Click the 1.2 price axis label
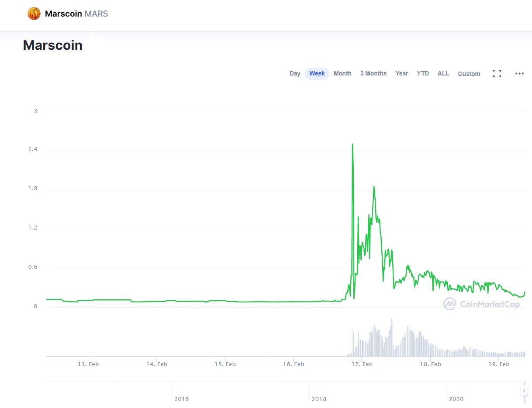This screenshot has height=408, width=532. point(33,228)
